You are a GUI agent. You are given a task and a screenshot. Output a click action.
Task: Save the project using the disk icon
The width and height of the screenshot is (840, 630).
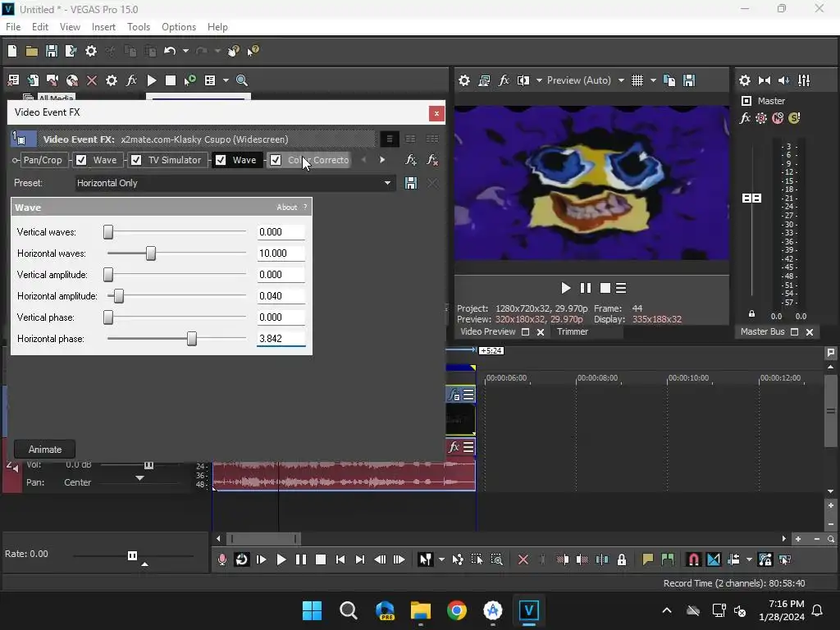[52, 51]
